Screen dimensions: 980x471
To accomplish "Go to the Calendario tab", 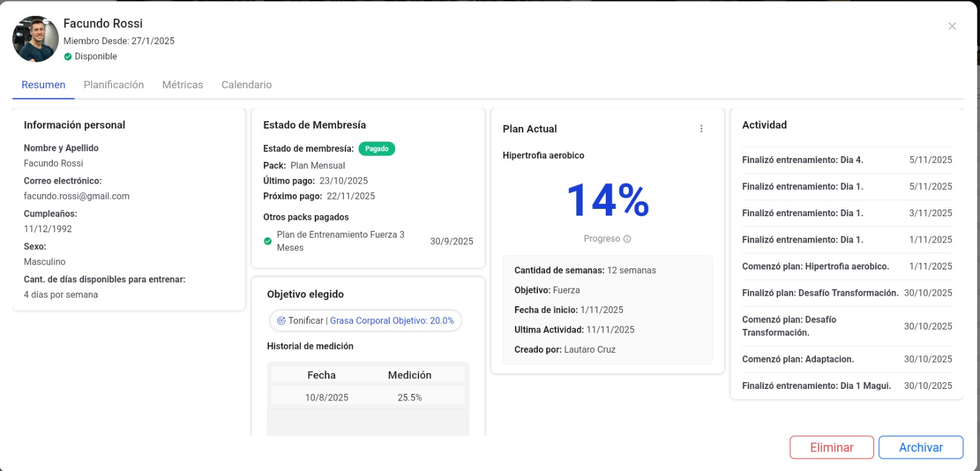I will (x=246, y=85).
